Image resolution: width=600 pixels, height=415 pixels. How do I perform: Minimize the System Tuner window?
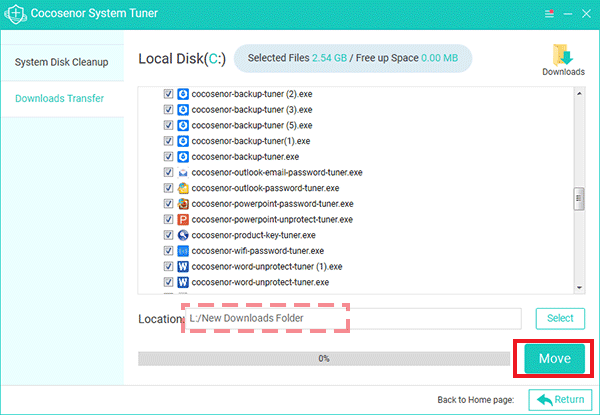[x=568, y=14]
